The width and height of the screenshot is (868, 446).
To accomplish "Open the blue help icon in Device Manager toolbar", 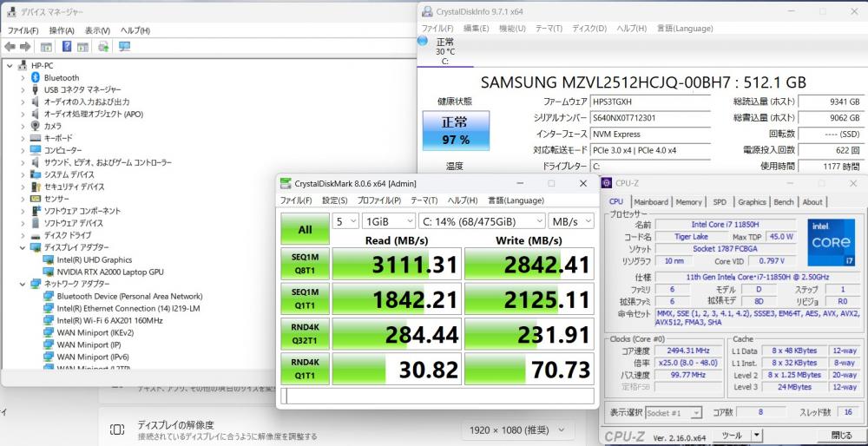I will [67, 47].
